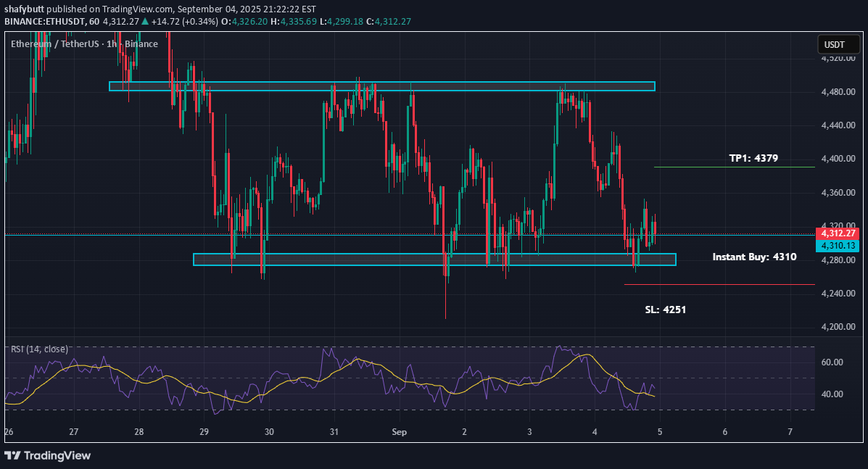Click date label 6 on time axis
This screenshot has height=469, width=868.
pos(724,432)
